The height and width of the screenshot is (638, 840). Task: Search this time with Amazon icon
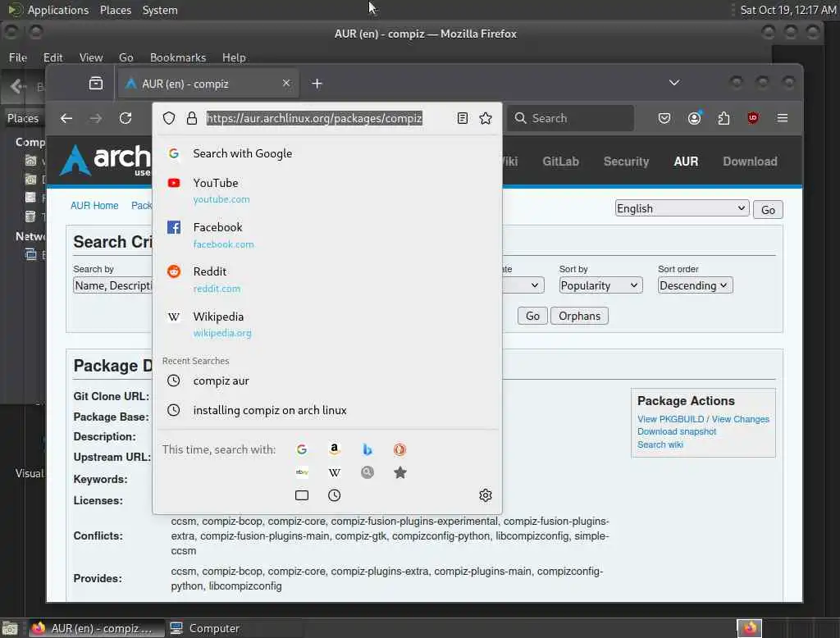(335, 449)
